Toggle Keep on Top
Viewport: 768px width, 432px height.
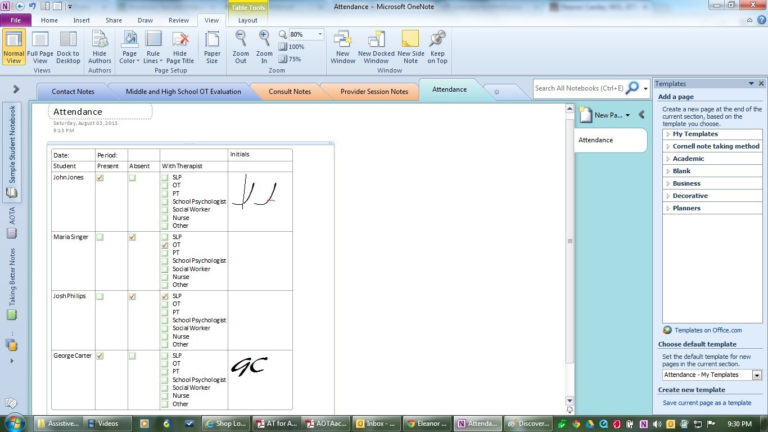[x=437, y=47]
